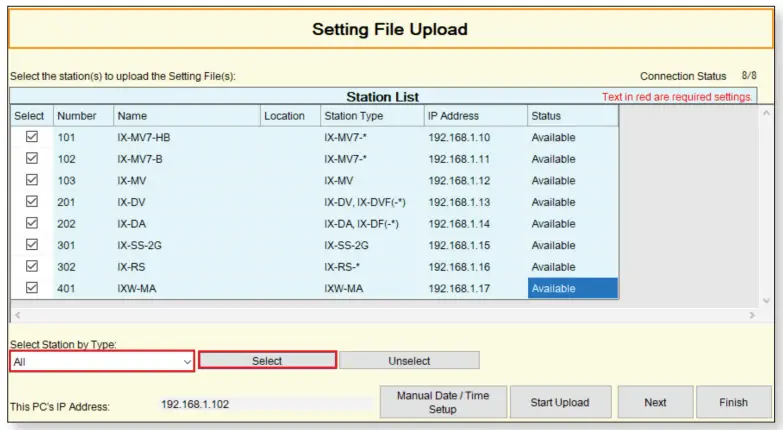Toggle the checkbox for station 301 IX-SS-2G

[32, 244]
